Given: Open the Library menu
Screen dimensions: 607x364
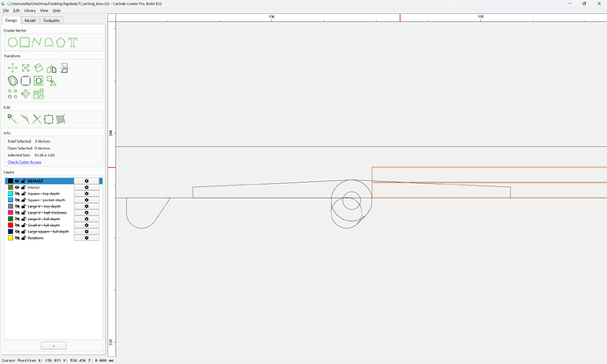Looking at the screenshot, I should tap(30, 11).
